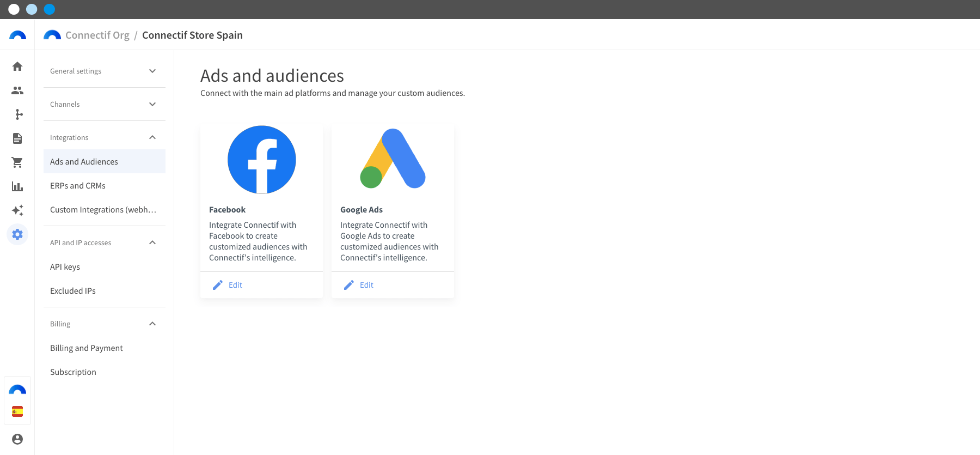
Task: Open ERPs and CRMs menu item
Action: 105,186
